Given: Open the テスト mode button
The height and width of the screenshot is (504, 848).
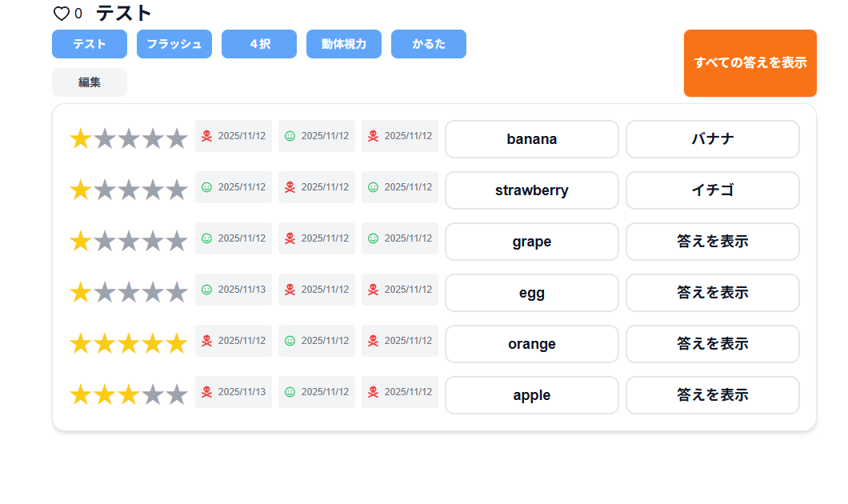Looking at the screenshot, I should coord(90,44).
